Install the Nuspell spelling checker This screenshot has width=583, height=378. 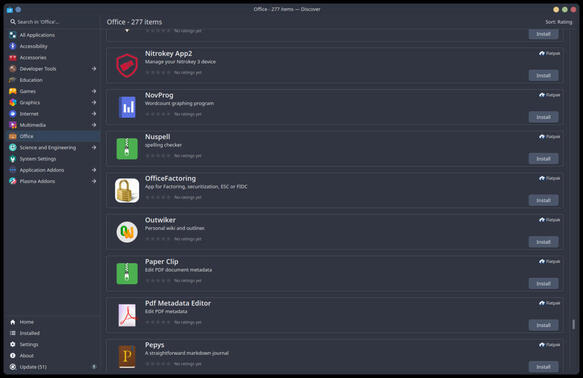pos(543,159)
